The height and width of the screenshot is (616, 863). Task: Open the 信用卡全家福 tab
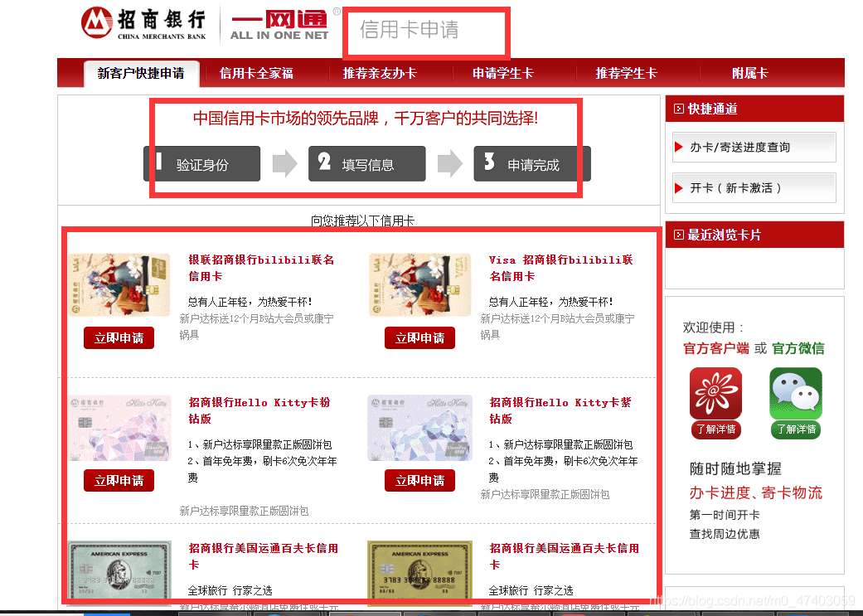[x=256, y=73]
